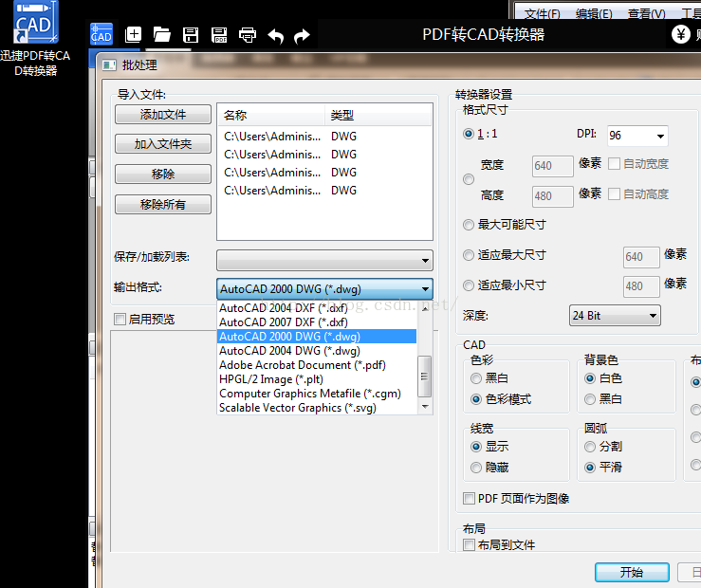Open the DPI dropdown showing 96

[637, 136]
